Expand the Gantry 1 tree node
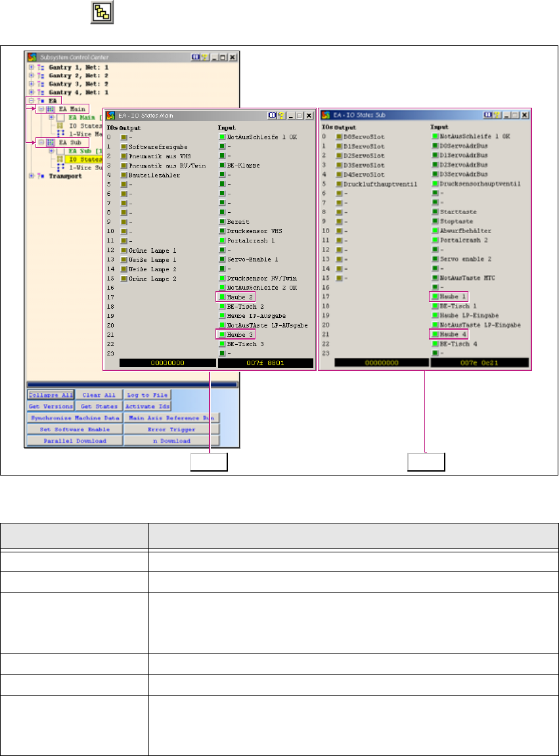 click(x=32, y=67)
